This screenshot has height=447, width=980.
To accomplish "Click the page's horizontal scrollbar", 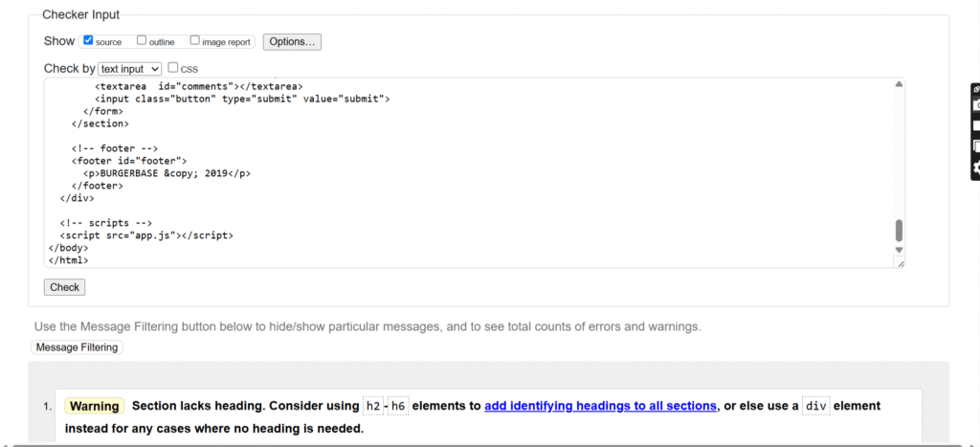I will click(x=479, y=444).
